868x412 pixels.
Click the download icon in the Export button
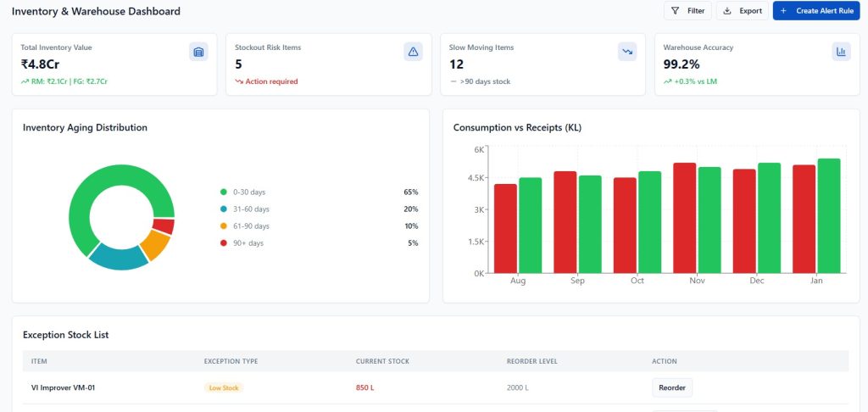pyautogui.click(x=727, y=11)
